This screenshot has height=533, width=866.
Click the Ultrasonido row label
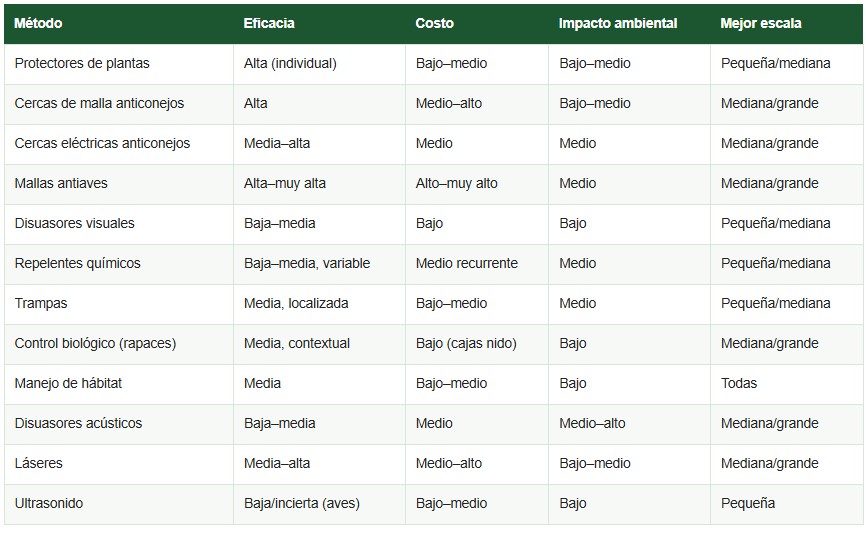tap(119, 504)
